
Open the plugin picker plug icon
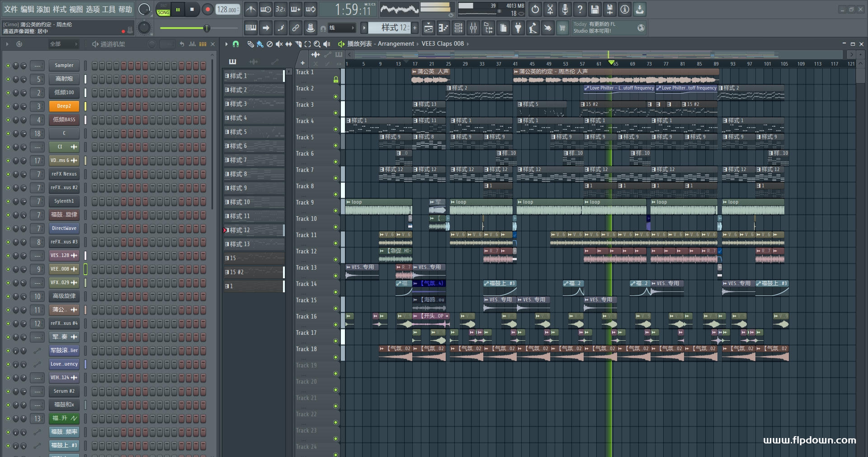[518, 28]
